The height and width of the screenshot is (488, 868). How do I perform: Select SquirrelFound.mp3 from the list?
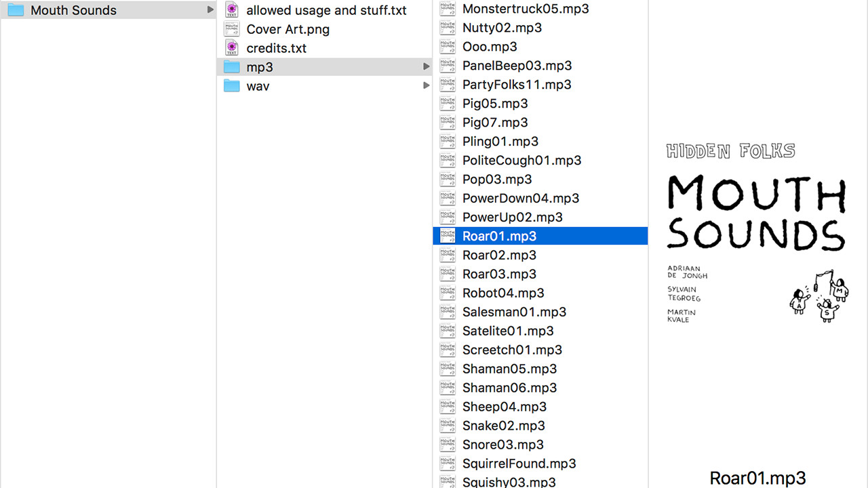[519, 464]
